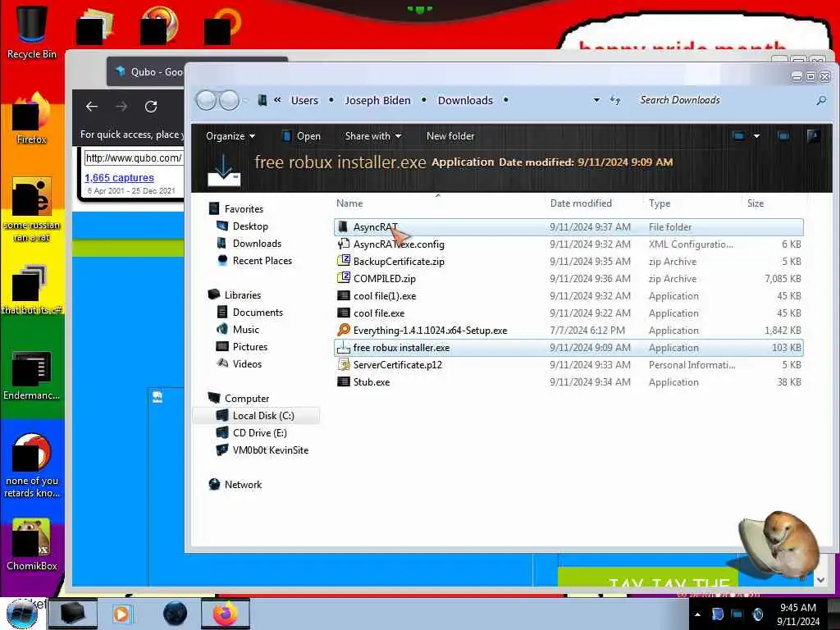Go to Joseph Biden in the breadcrumb
This screenshot has width=840, height=630.
377,100
